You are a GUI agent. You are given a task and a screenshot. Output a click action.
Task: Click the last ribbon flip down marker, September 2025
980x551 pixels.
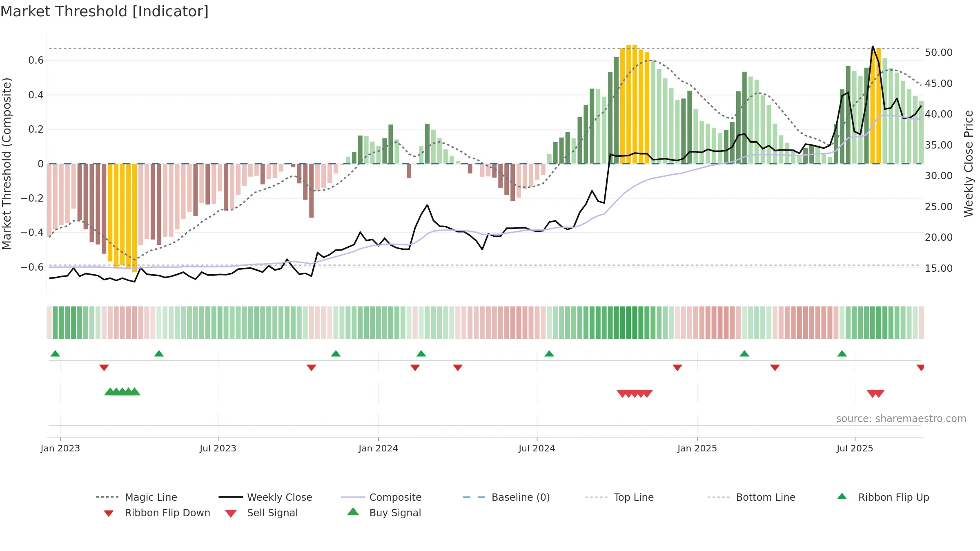[x=920, y=368]
